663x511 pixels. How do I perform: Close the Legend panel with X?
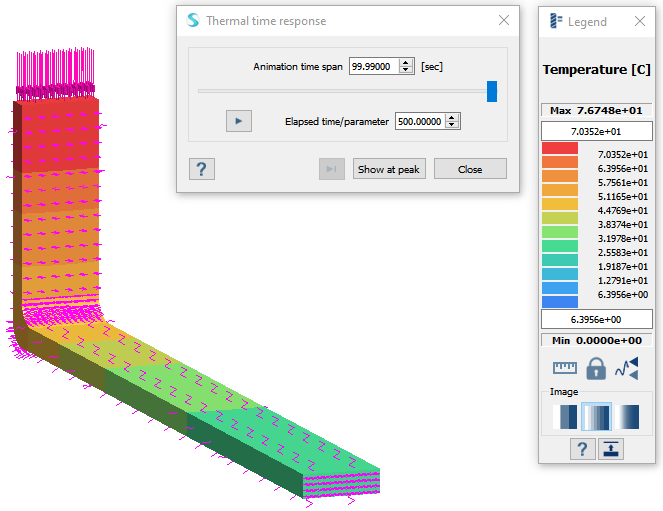click(x=640, y=21)
